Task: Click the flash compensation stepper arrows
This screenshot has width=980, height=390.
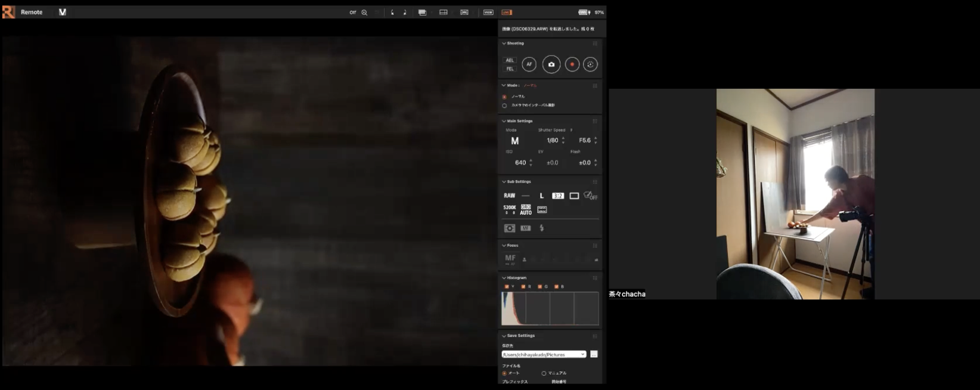Action: pyautogui.click(x=596, y=163)
